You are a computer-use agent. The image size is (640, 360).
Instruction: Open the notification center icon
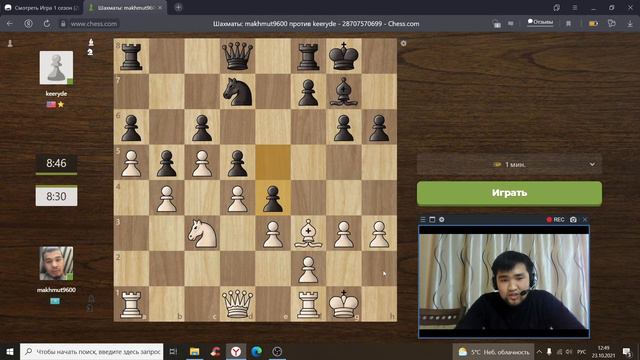627,352
